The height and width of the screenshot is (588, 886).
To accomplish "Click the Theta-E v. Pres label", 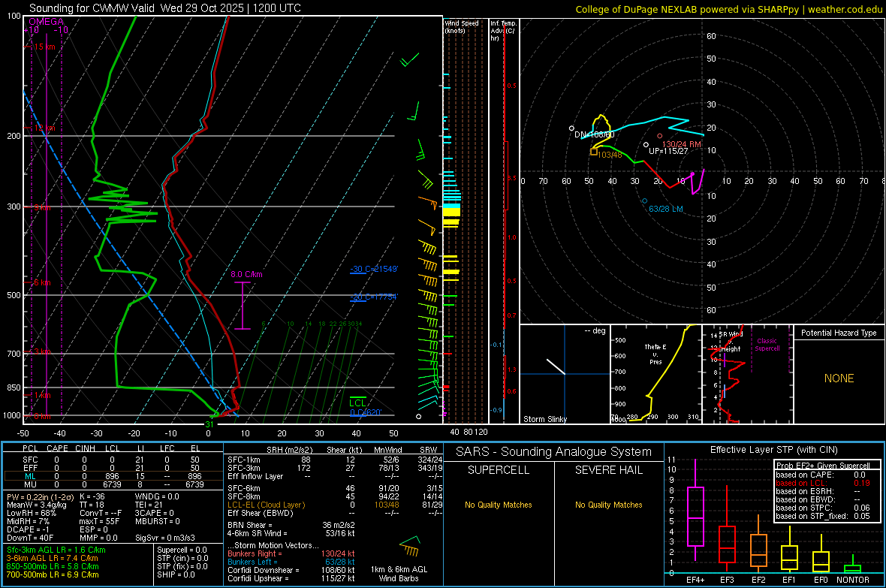I will [655, 354].
